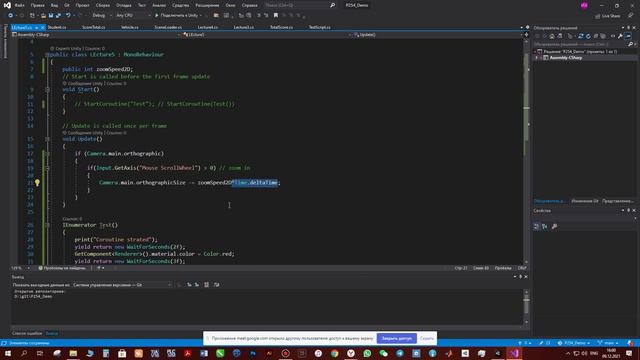Open the Git menu
The height and width of the screenshot is (360, 640).
pyautogui.click(x=67, y=5)
